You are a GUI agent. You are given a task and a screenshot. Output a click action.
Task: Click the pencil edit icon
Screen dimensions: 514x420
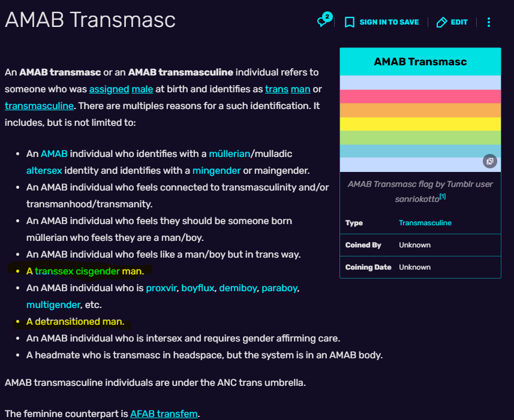pos(442,22)
